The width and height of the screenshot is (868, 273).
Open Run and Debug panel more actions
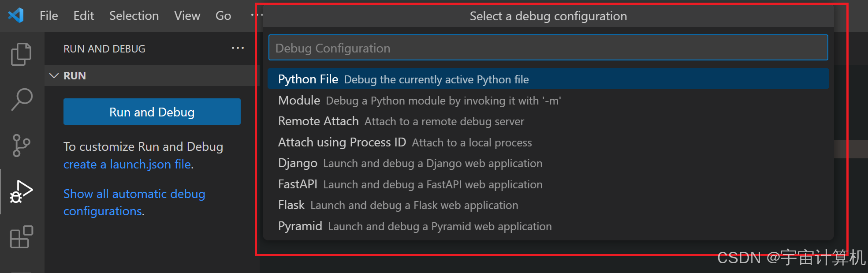point(238,48)
